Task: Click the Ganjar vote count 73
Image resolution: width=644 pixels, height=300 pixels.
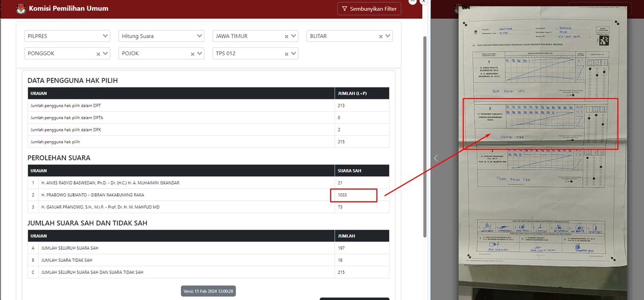Action: [x=340, y=207]
